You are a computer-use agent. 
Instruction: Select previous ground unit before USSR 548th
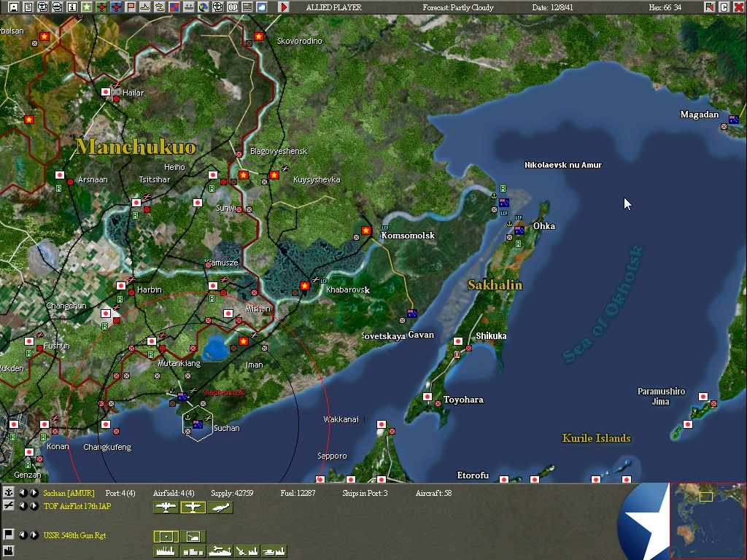coord(23,534)
